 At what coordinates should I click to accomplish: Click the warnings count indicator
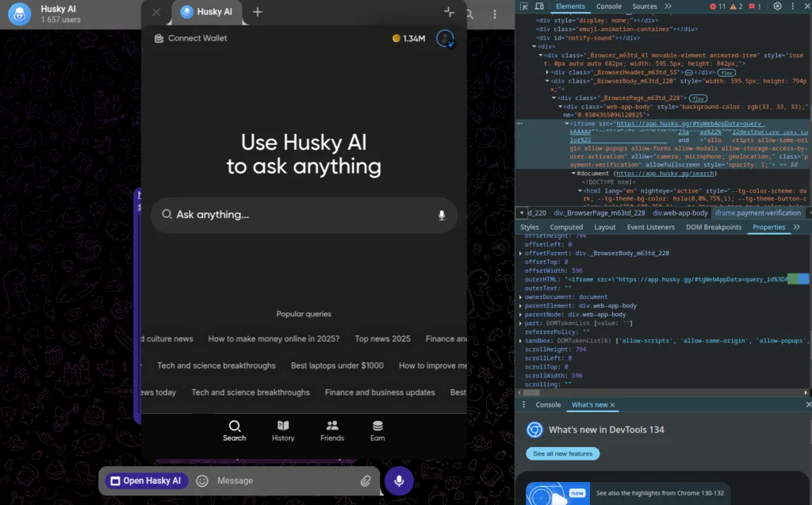(737, 6)
